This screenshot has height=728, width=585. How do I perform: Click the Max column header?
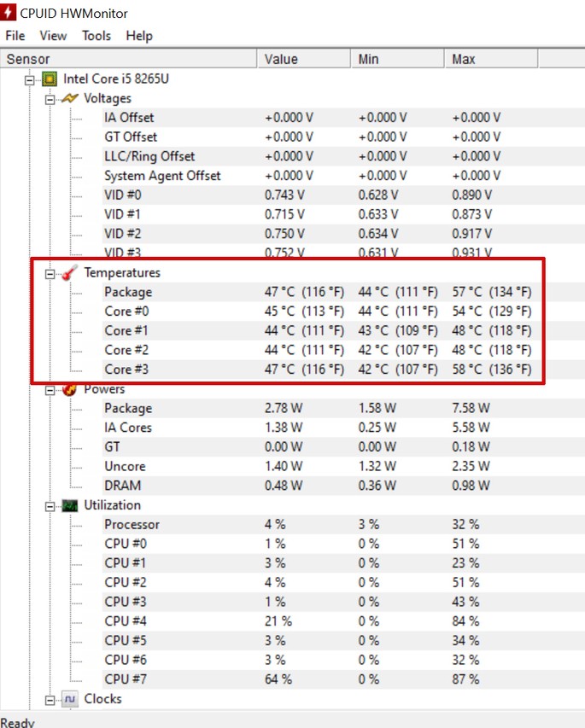click(489, 59)
